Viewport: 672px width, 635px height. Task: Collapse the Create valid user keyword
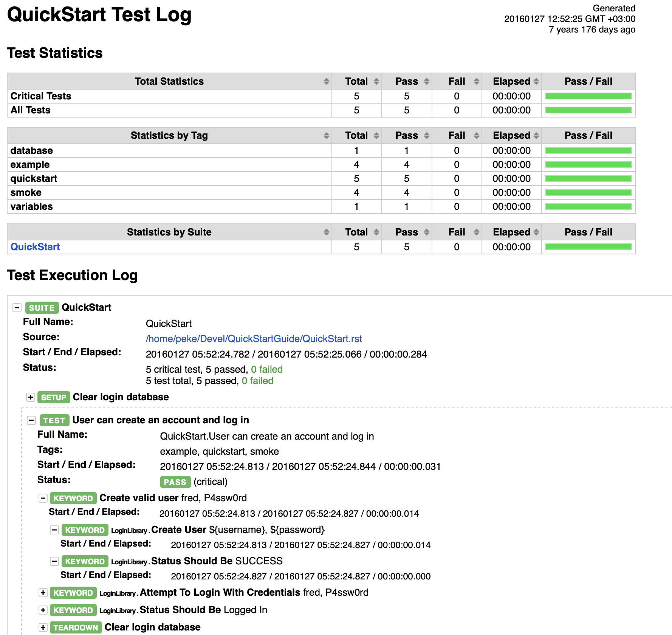click(x=42, y=498)
